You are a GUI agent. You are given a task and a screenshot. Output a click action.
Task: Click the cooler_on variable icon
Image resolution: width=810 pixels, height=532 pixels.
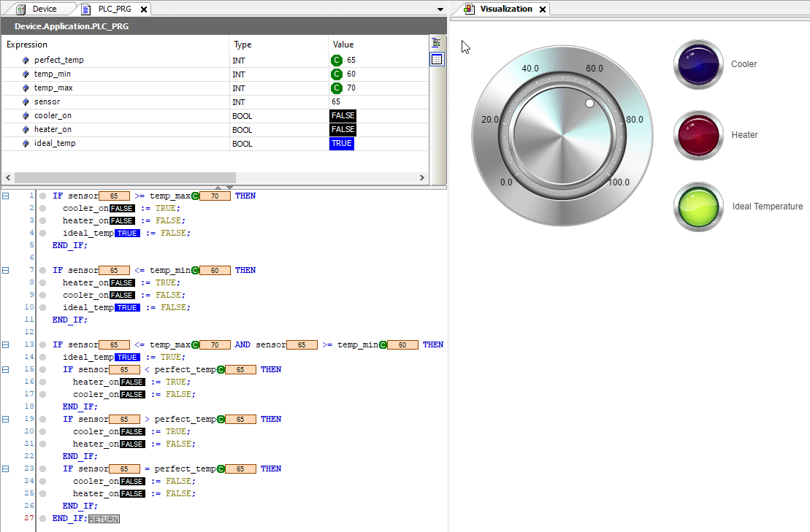[26, 116]
